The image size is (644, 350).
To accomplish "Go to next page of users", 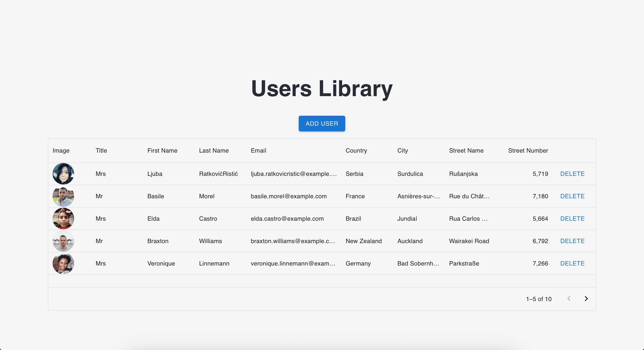I will (x=586, y=299).
